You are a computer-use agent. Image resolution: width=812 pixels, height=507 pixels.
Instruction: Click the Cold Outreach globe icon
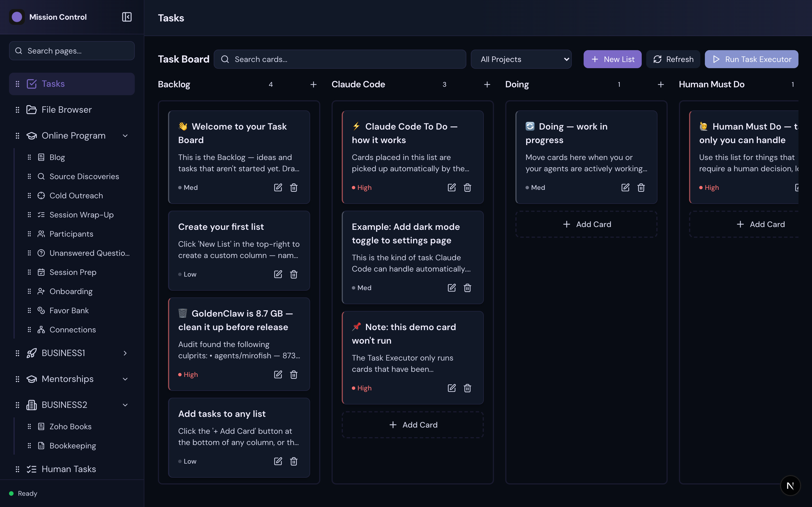(x=41, y=195)
